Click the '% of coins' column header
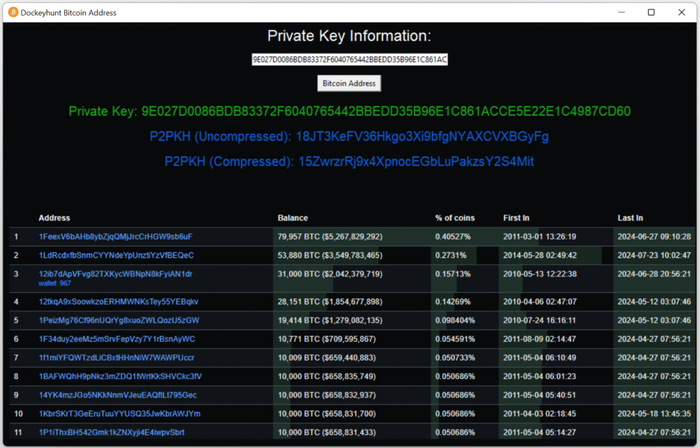The height and width of the screenshot is (448, 700). coord(459,218)
